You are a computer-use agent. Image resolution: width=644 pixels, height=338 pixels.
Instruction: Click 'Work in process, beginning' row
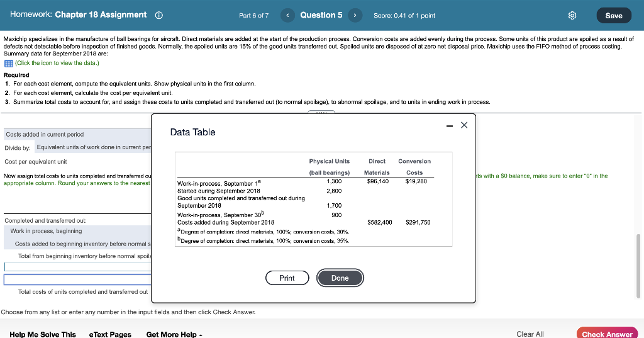(x=77, y=231)
